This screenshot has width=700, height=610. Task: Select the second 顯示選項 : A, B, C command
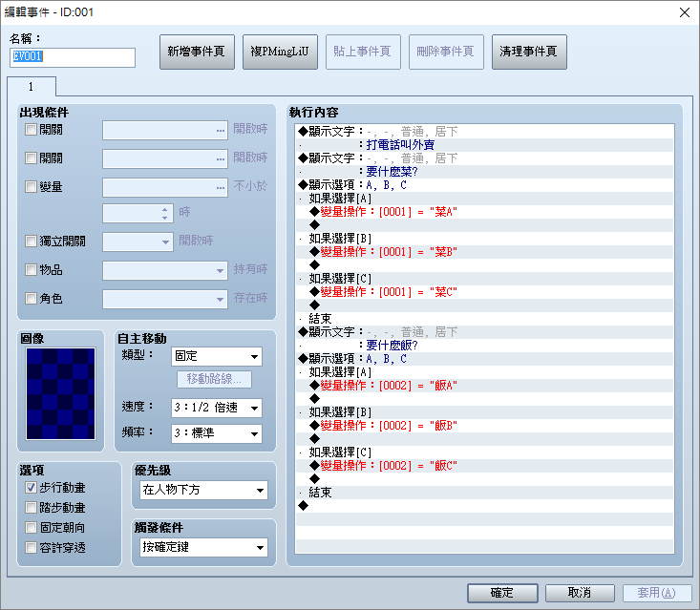(x=484, y=359)
